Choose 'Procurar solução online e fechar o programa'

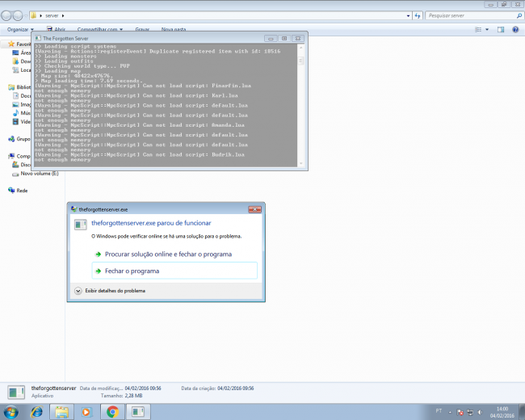tap(169, 254)
